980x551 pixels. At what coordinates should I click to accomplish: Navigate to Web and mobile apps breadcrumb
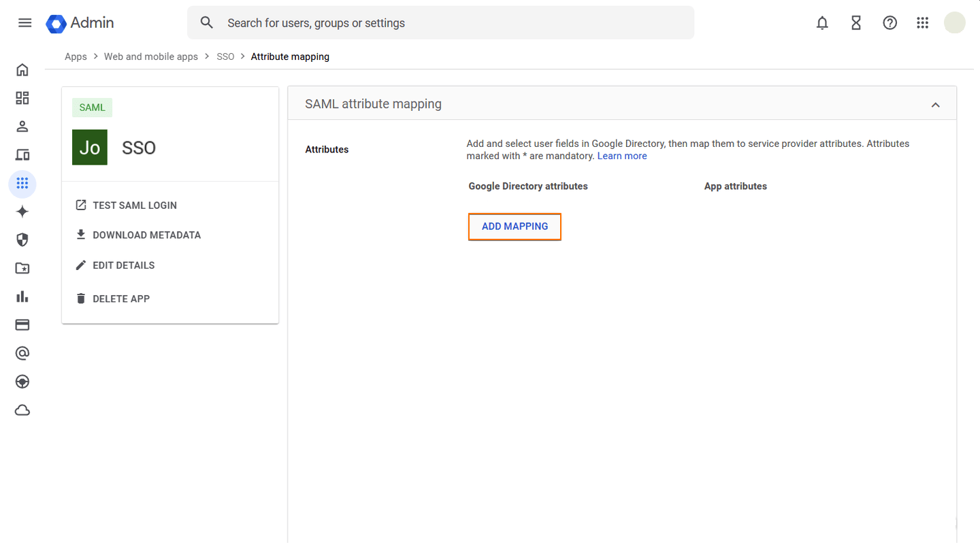(x=150, y=56)
